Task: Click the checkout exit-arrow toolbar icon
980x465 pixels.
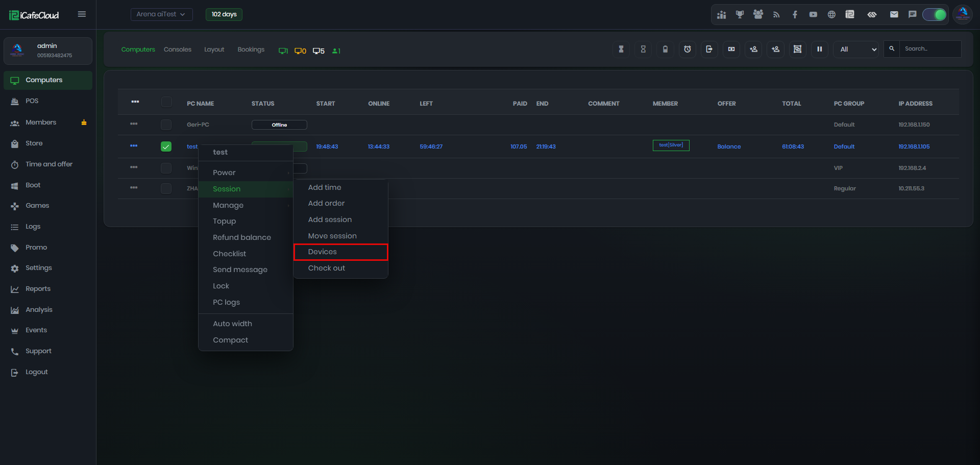Action: [x=709, y=49]
